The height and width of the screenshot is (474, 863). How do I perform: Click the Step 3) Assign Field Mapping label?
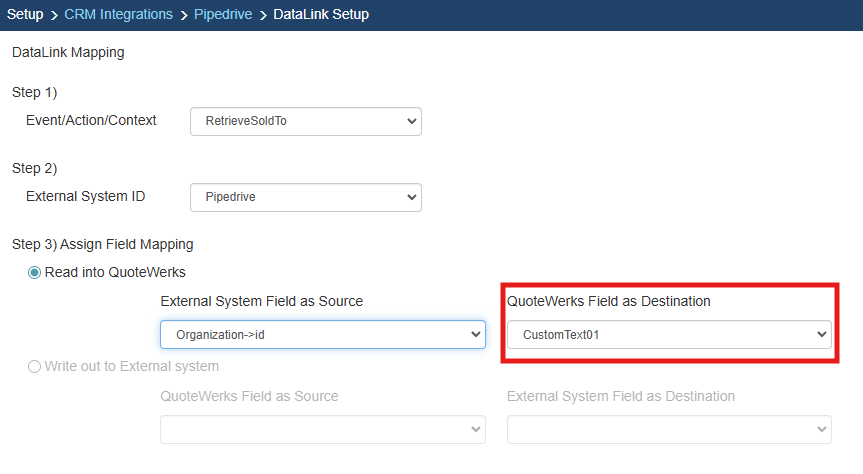coord(102,244)
